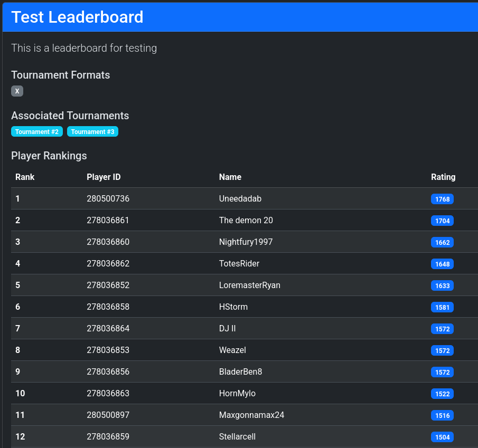Select the 1704 rating badge
Viewport: 478px width, 448px height.
click(442, 221)
